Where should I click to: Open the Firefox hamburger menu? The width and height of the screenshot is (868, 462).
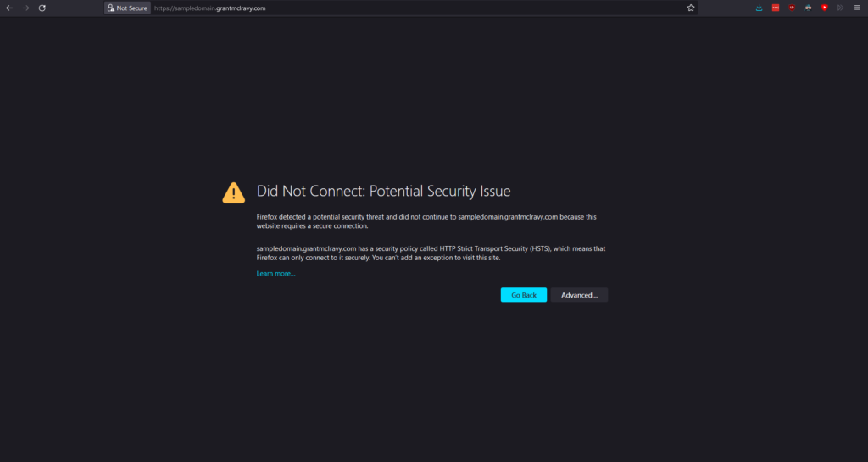tap(856, 8)
